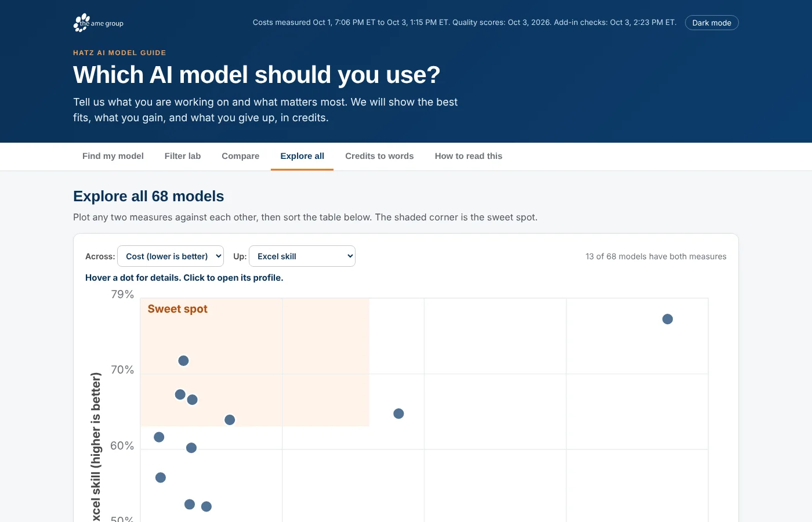Click the 60% axis label

[x=122, y=446]
